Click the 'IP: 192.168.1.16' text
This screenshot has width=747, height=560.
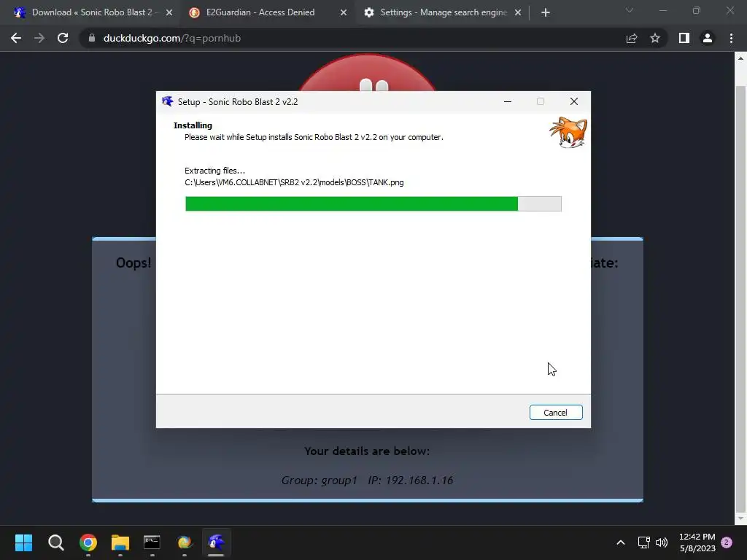point(410,480)
